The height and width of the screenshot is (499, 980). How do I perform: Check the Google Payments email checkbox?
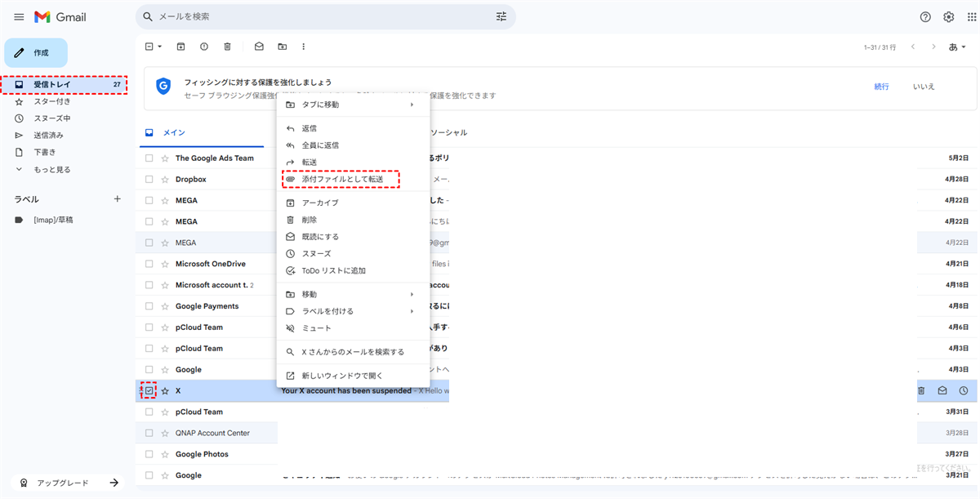(149, 306)
